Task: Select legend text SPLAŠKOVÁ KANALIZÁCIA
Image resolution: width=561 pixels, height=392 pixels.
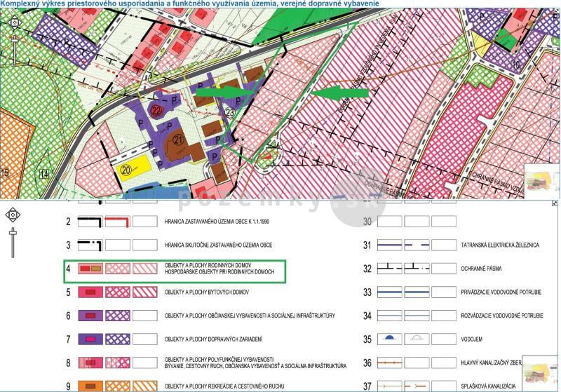Action: pyautogui.click(x=488, y=386)
